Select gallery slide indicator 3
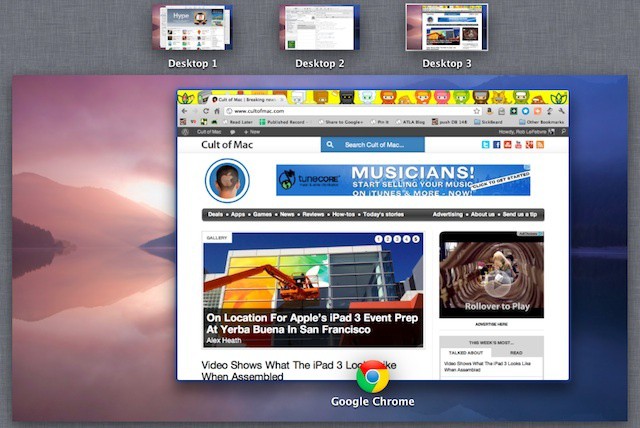Viewport: 640px width, 428px height. pyautogui.click(x=398, y=239)
